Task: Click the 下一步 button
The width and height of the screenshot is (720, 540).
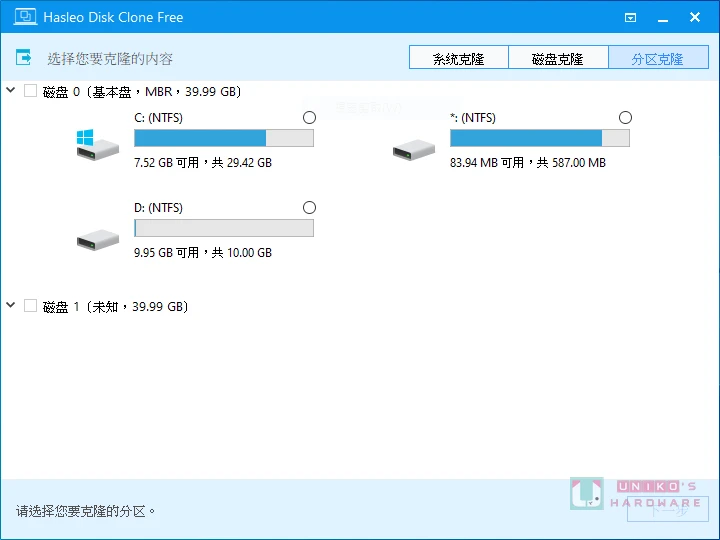Action: pos(668,510)
